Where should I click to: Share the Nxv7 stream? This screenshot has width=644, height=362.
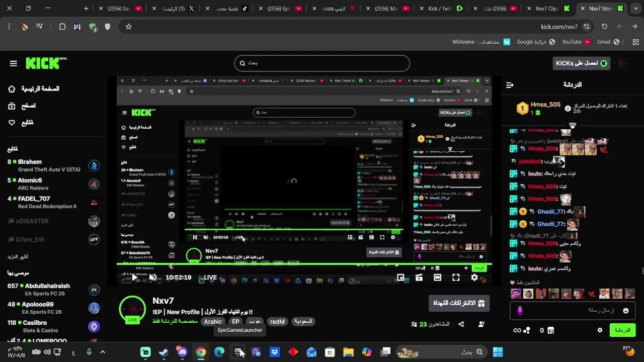[x=461, y=324]
